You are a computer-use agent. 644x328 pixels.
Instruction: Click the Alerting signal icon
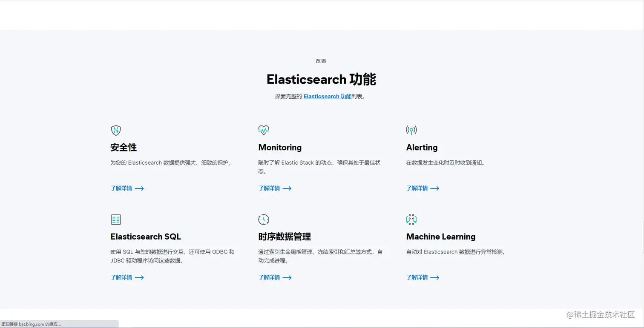[x=411, y=130]
